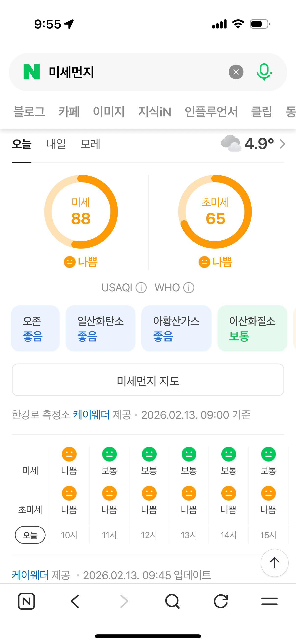Go back with the left arrow
This screenshot has width=296, height=644.
point(75,601)
